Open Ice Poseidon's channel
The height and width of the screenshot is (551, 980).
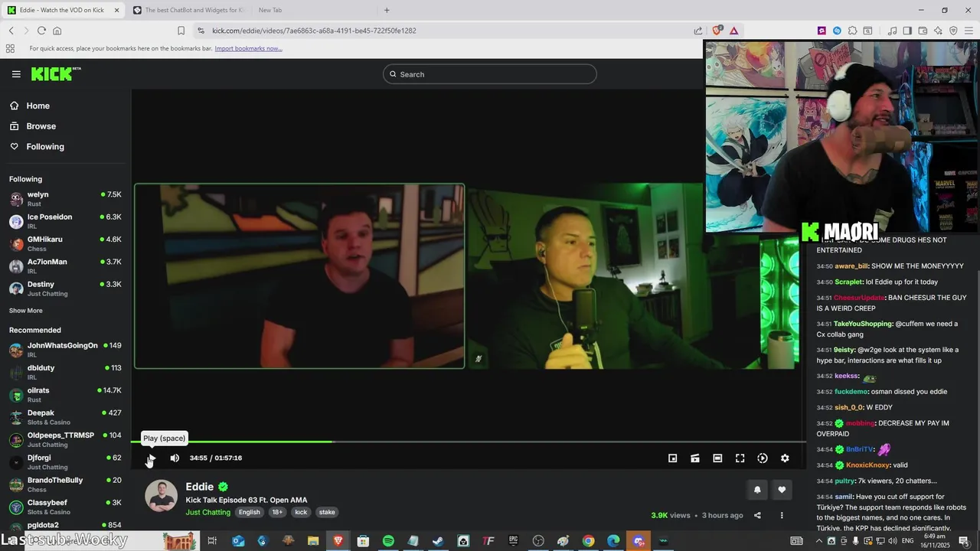click(x=65, y=221)
